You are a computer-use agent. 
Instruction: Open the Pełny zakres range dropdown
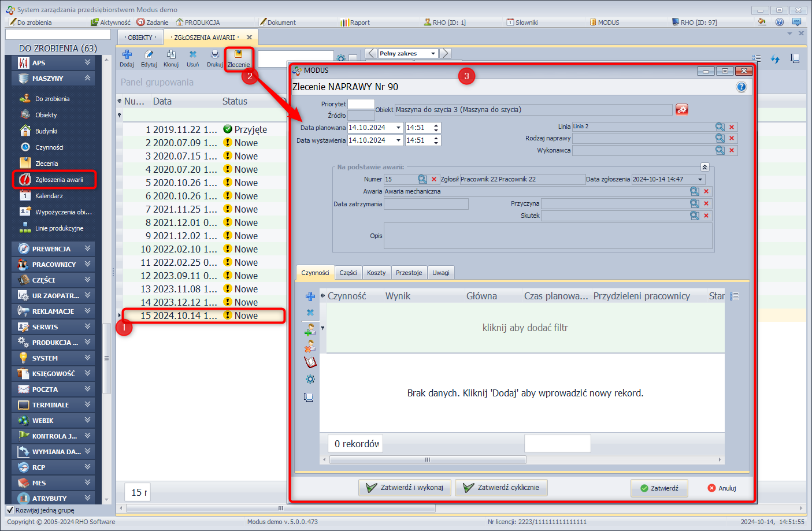pyautogui.click(x=433, y=53)
